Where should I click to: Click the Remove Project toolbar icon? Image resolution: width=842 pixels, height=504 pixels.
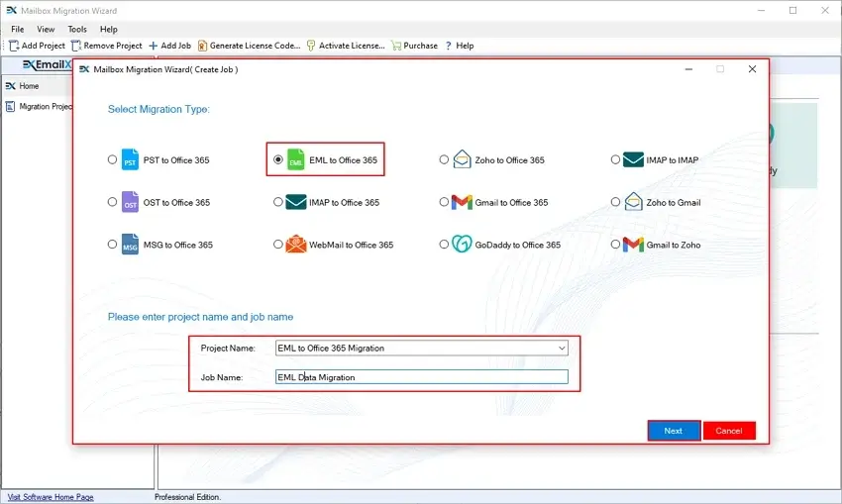[76, 46]
